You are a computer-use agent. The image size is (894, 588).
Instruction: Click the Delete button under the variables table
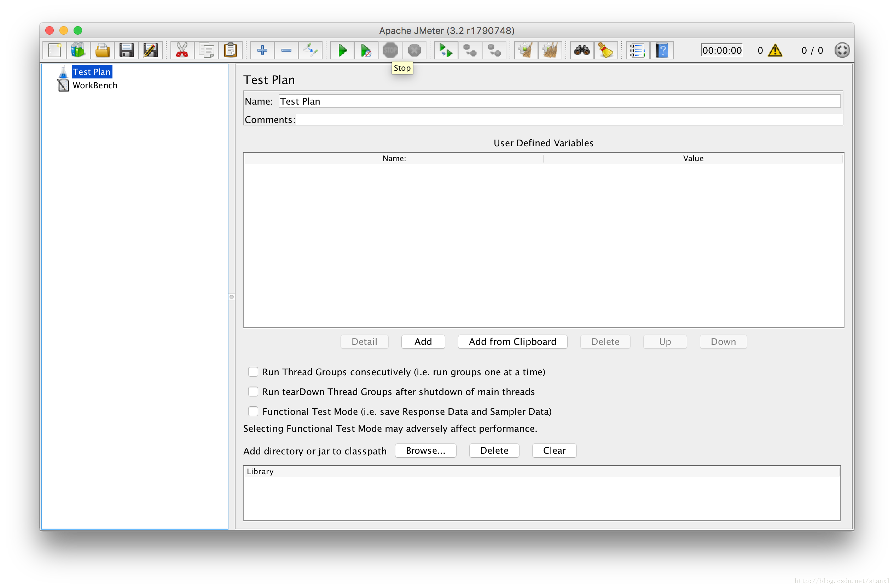point(605,342)
